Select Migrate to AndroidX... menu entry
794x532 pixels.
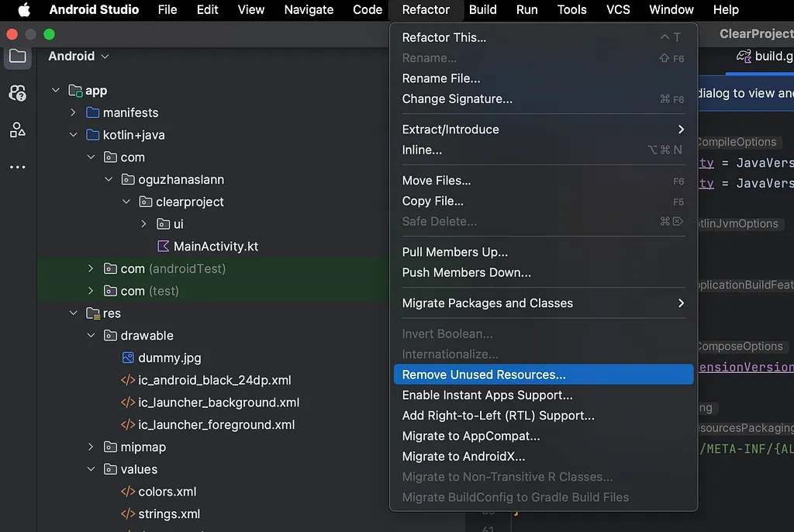tap(464, 457)
